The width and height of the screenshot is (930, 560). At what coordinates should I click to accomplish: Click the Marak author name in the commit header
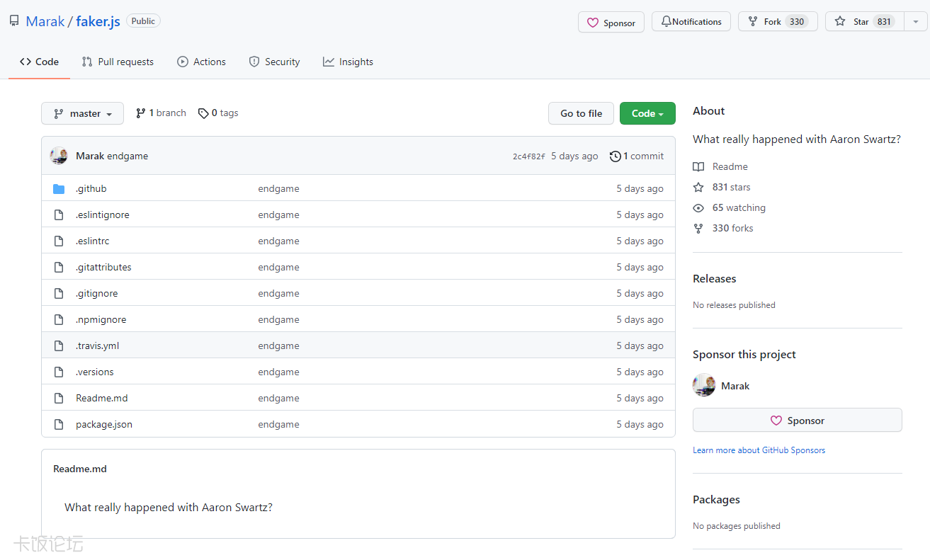pos(90,156)
